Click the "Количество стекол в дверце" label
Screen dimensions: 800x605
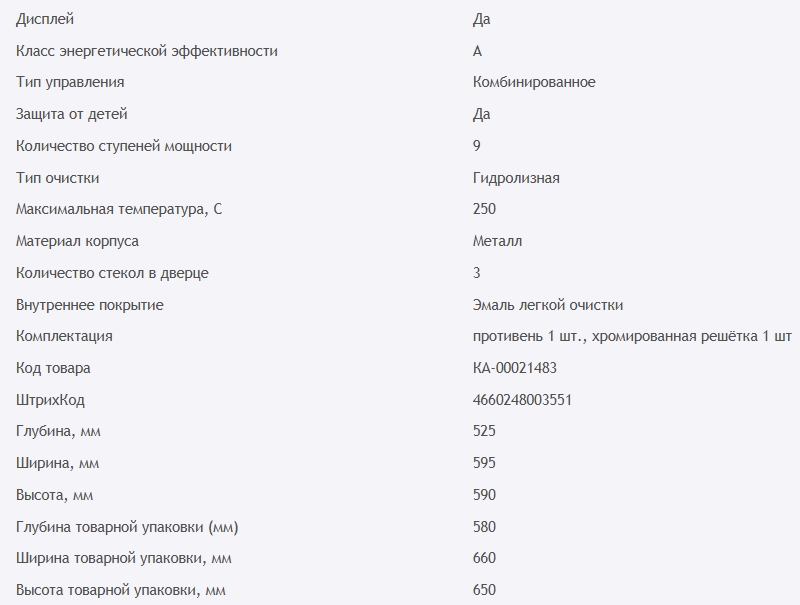[113, 273]
